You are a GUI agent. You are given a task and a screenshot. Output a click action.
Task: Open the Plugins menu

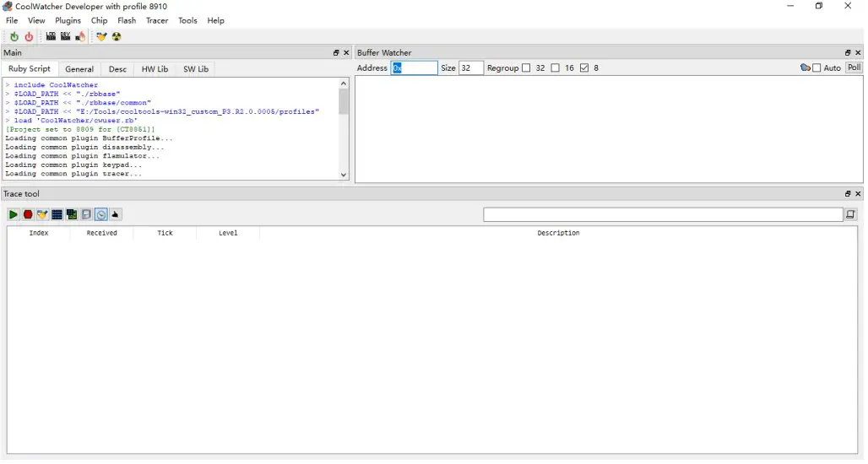[68, 20]
